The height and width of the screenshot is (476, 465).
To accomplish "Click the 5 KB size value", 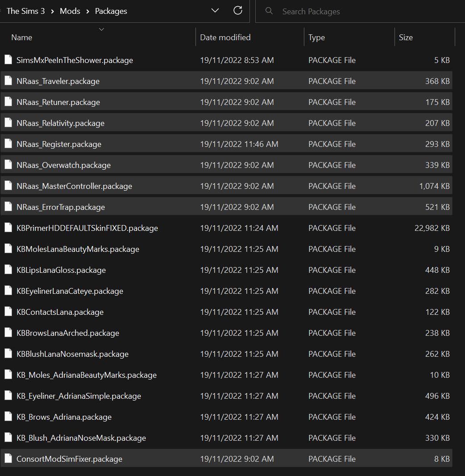I will click(x=442, y=60).
